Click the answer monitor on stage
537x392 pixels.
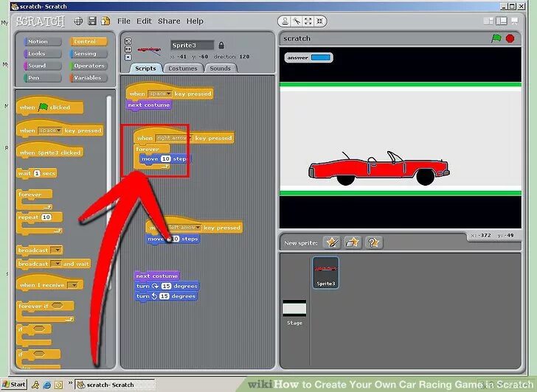point(308,57)
